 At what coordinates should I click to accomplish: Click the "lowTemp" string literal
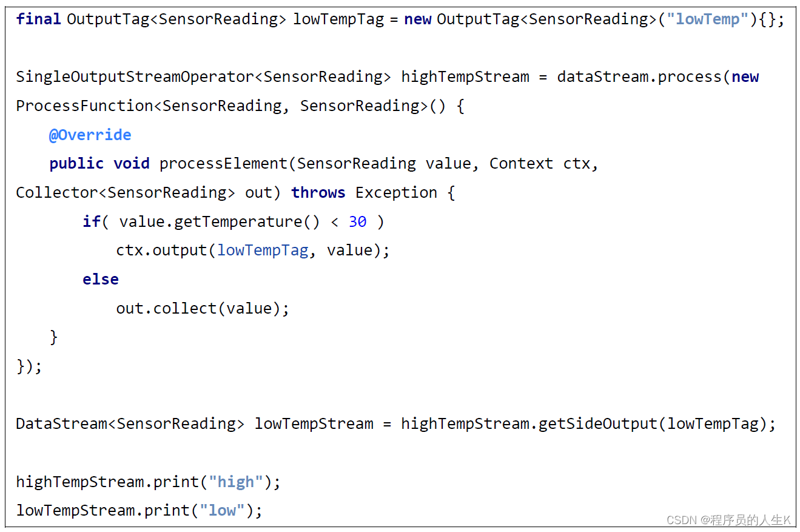(x=703, y=19)
